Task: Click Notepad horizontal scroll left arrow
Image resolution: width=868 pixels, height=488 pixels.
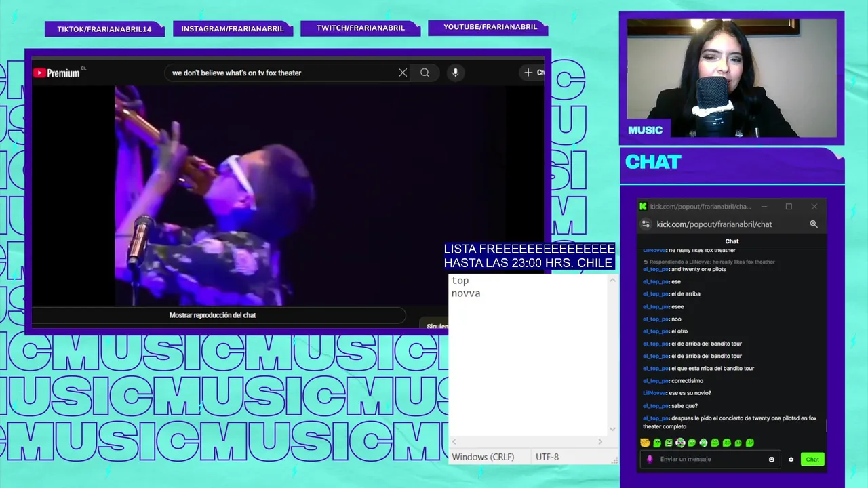Action: [x=454, y=442]
